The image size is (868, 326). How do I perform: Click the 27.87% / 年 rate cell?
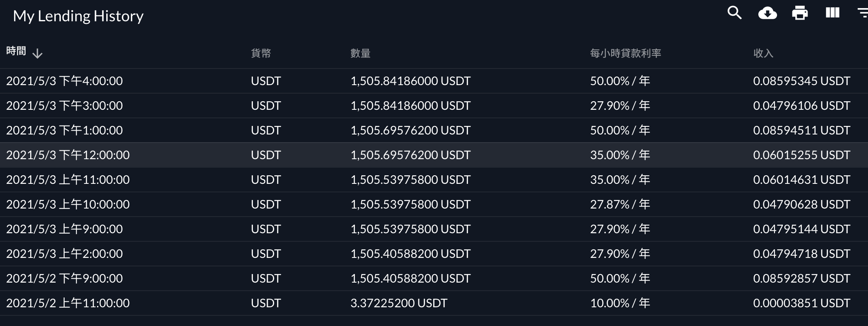pyautogui.click(x=620, y=204)
